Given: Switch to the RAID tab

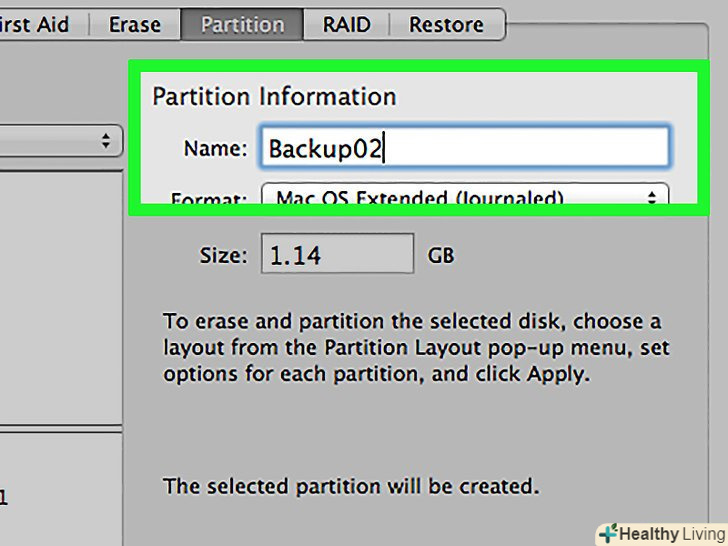Looking at the screenshot, I should point(347,25).
